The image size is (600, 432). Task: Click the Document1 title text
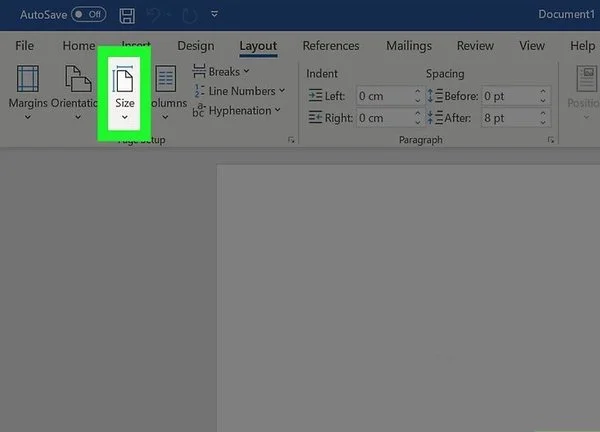[566, 14]
